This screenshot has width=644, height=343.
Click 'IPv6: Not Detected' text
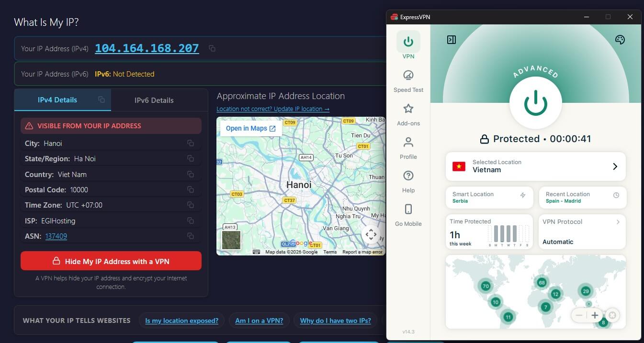[x=124, y=74]
